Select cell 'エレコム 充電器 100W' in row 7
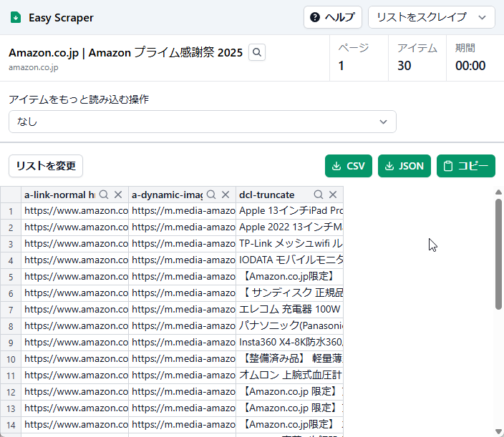 point(290,310)
